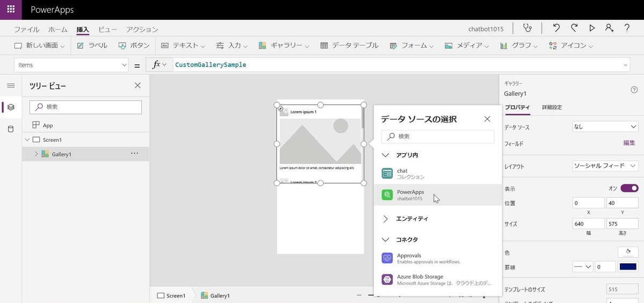Redo the last action
The height and width of the screenshot is (303, 644).
574,28
